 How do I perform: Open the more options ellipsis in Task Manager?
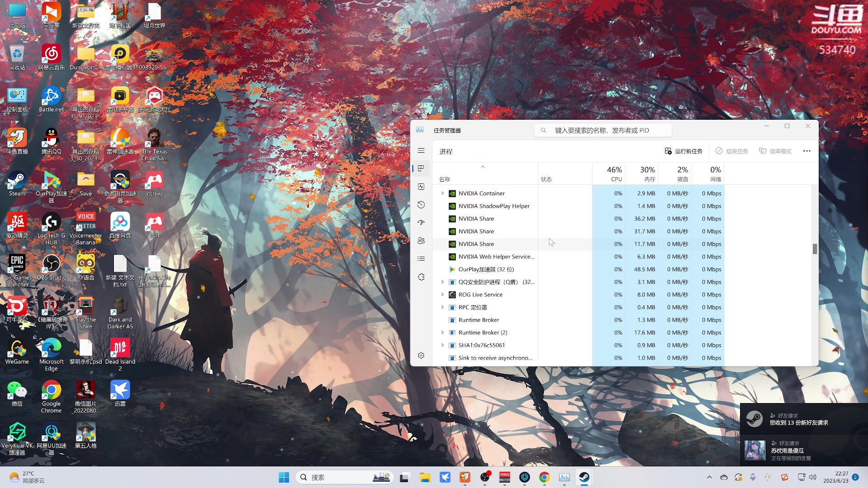807,151
